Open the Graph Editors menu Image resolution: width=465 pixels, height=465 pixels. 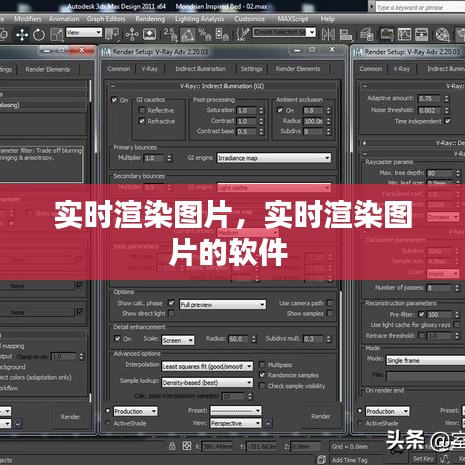[x=106, y=19]
